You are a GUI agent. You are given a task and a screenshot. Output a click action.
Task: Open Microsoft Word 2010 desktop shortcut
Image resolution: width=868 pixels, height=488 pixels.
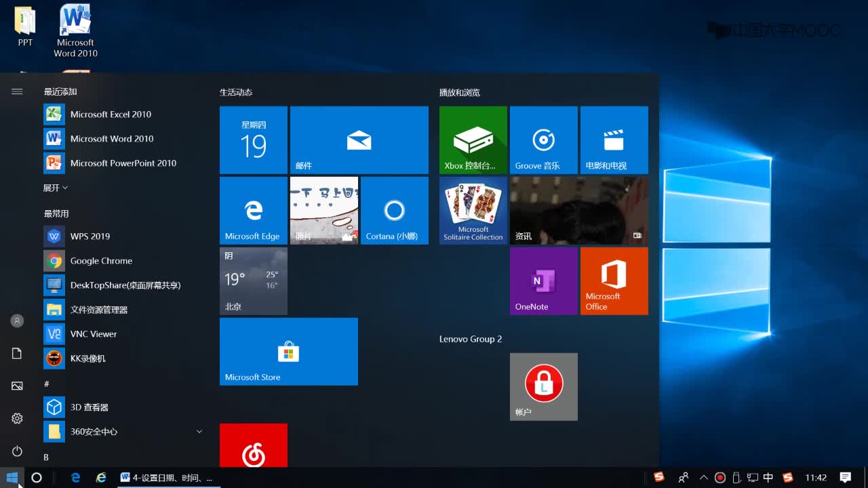point(75,31)
